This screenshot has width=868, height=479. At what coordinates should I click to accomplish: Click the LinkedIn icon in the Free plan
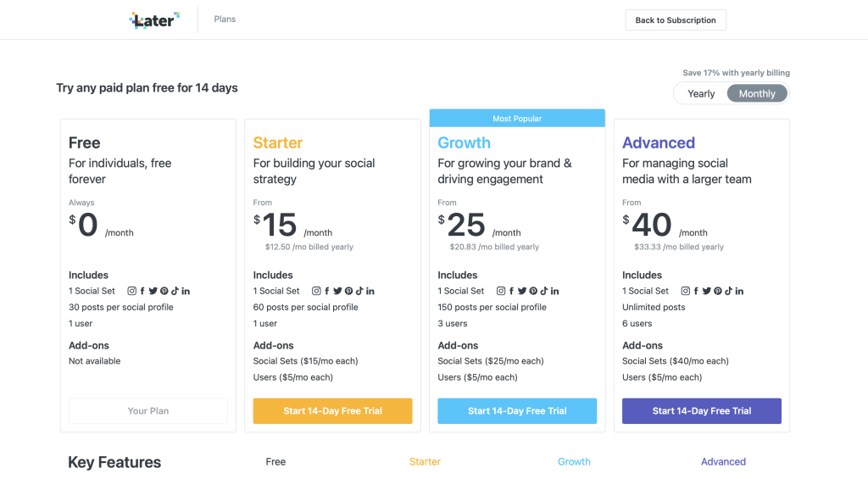tap(186, 291)
